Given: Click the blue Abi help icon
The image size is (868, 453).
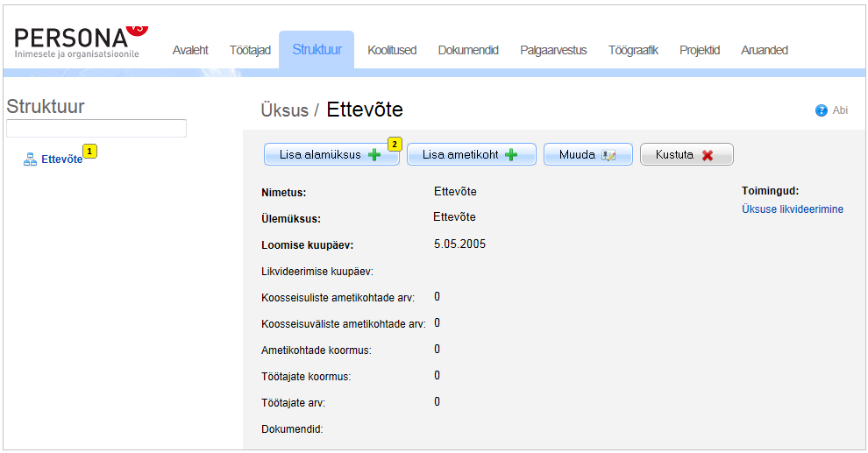Looking at the screenshot, I should coord(822,110).
